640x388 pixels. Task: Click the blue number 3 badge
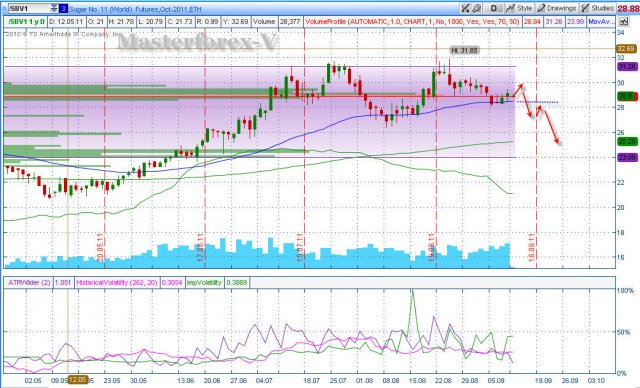(x=63, y=8)
